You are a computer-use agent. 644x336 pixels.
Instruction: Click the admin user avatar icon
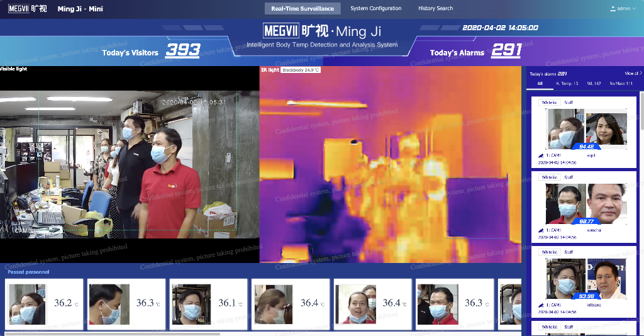(613, 9)
